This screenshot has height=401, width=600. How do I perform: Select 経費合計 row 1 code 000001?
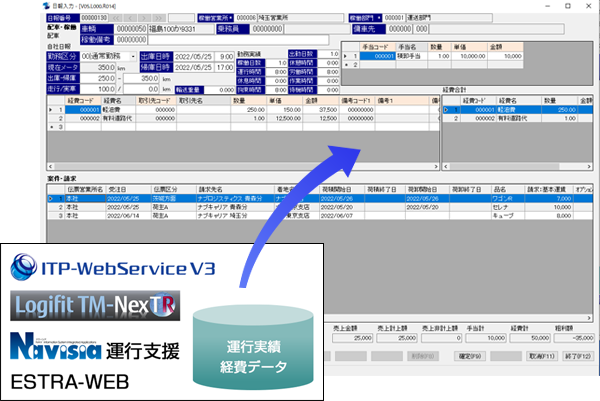pyautogui.click(x=478, y=110)
